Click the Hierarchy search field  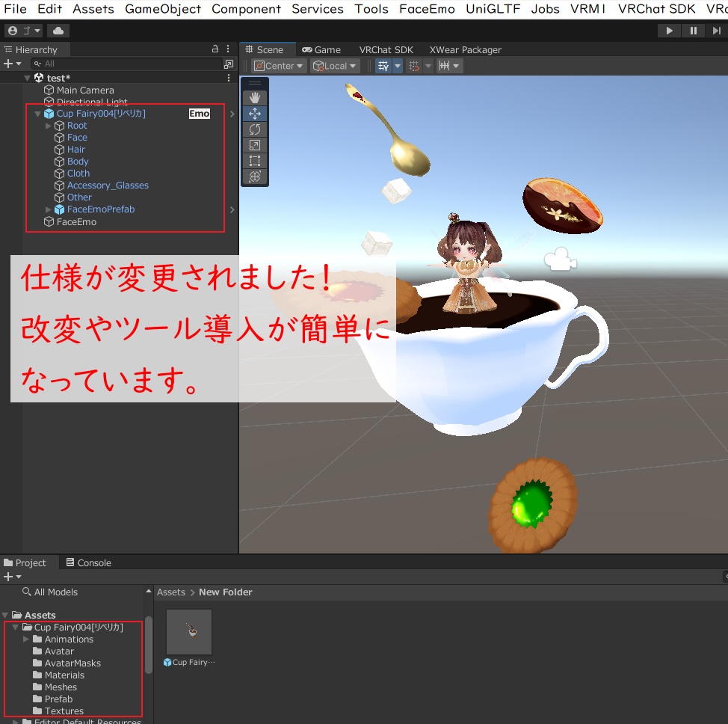pos(126,64)
